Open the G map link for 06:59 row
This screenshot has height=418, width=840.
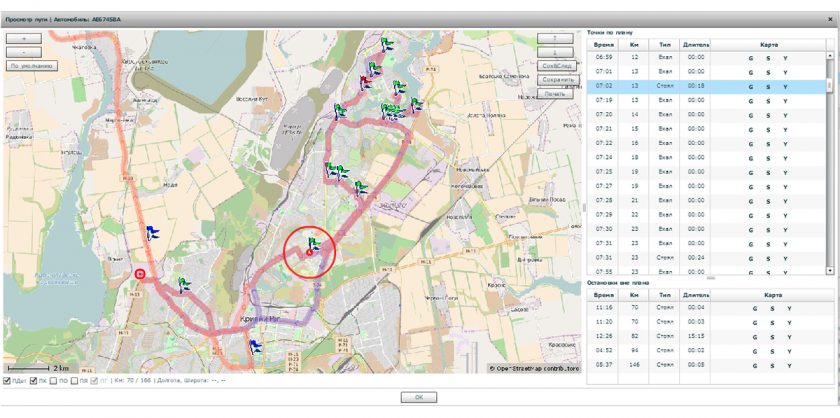(751, 58)
